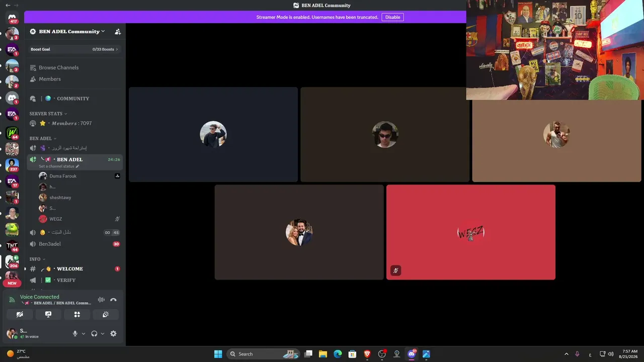644x362 pixels.
Task: Edit channel status pencil icon
Action: point(77,166)
